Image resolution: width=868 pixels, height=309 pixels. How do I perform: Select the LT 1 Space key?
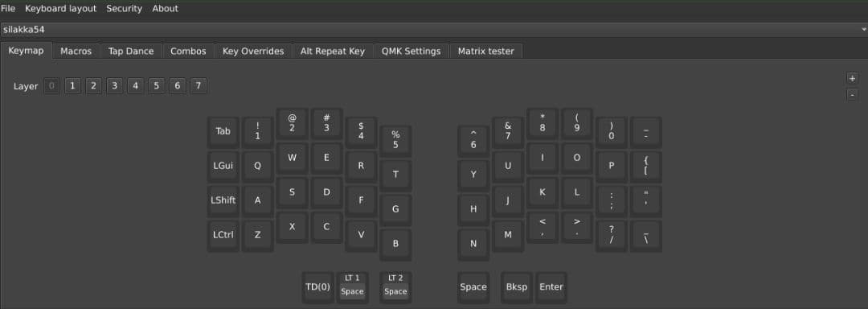[x=352, y=286]
